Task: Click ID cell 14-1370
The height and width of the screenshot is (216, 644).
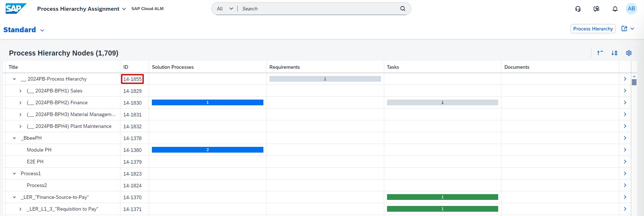Action: pyautogui.click(x=132, y=197)
